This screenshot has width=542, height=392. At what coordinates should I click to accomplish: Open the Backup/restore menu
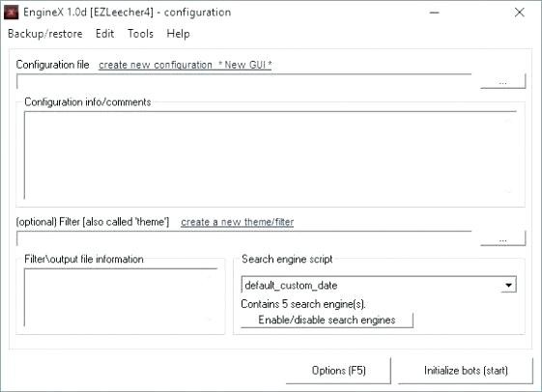tap(45, 34)
